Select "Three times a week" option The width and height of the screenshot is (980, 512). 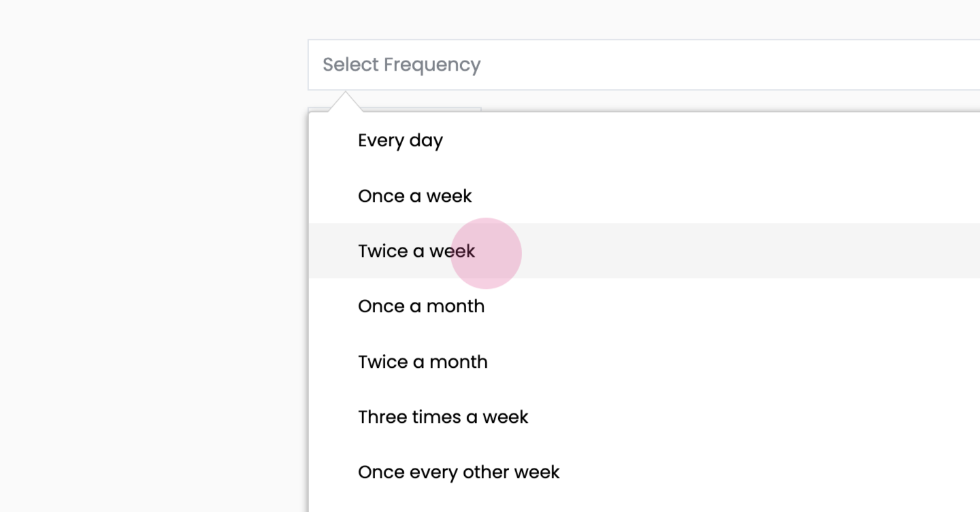point(442,417)
